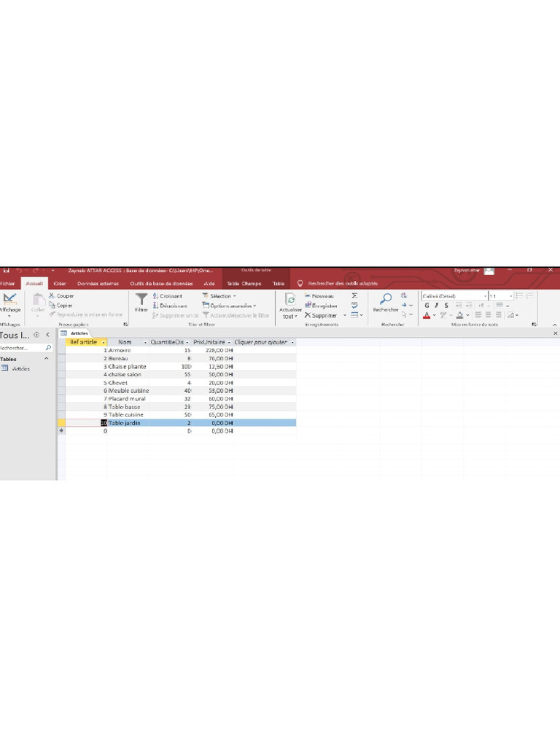Select the Placard mural cell
The height and width of the screenshot is (747, 560).
coord(128,399)
